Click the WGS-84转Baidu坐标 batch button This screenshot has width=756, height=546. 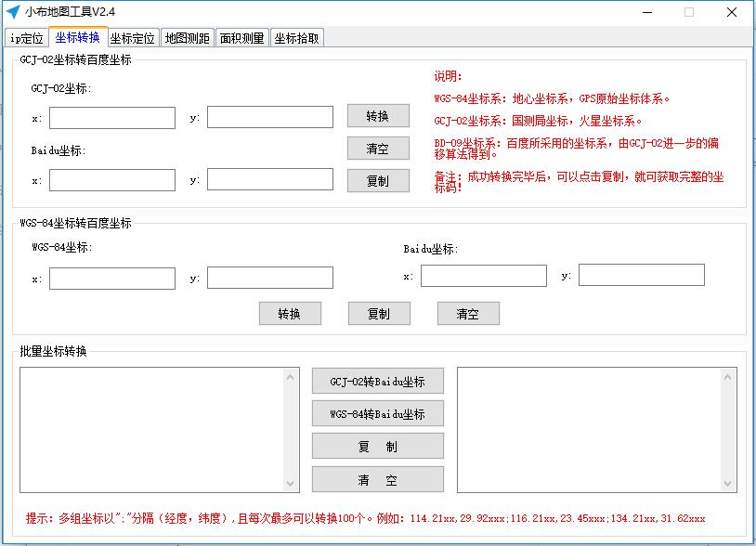(x=379, y=413)
